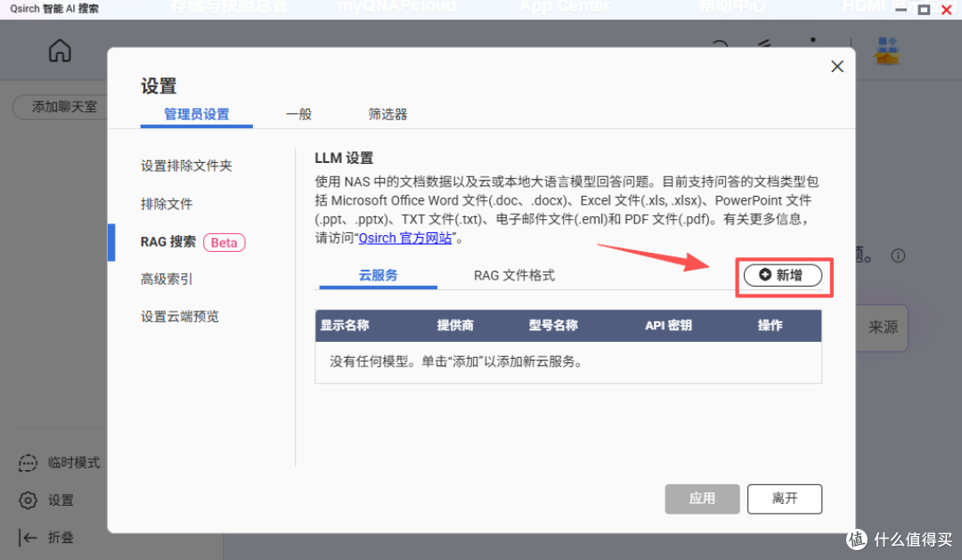Close the settings dialog with the X
The image size is (962, 560).
tap(836, 66)
